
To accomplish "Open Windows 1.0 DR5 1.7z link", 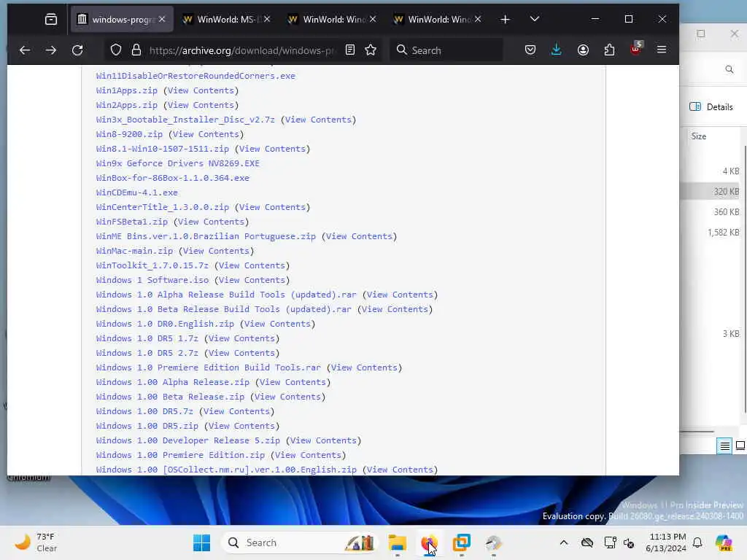I will click(147, 338).
